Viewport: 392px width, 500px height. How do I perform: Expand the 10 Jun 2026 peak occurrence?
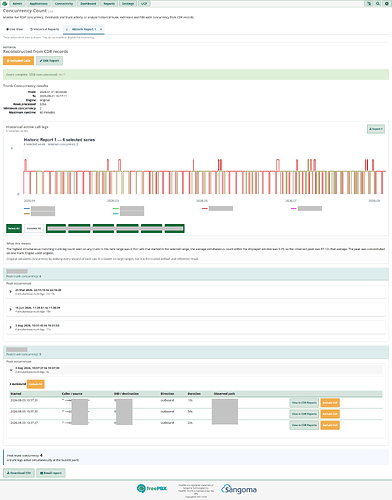[196, 310]
